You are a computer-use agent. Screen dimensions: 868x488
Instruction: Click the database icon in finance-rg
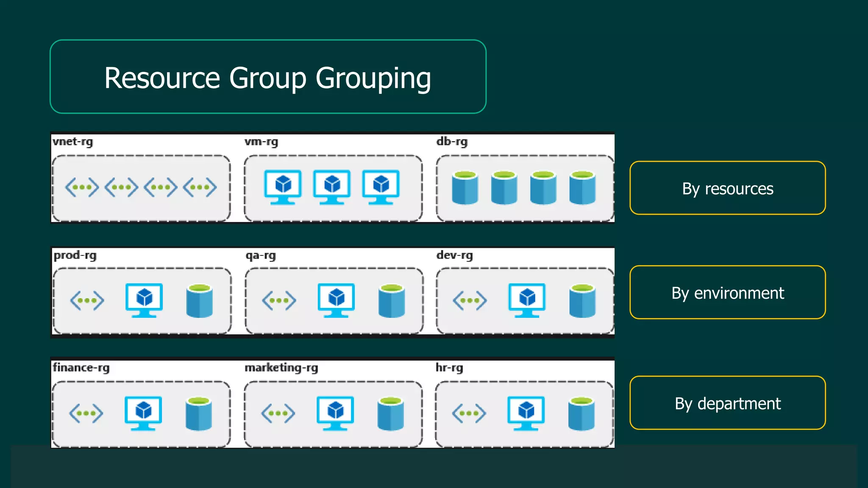click(199, 413)
